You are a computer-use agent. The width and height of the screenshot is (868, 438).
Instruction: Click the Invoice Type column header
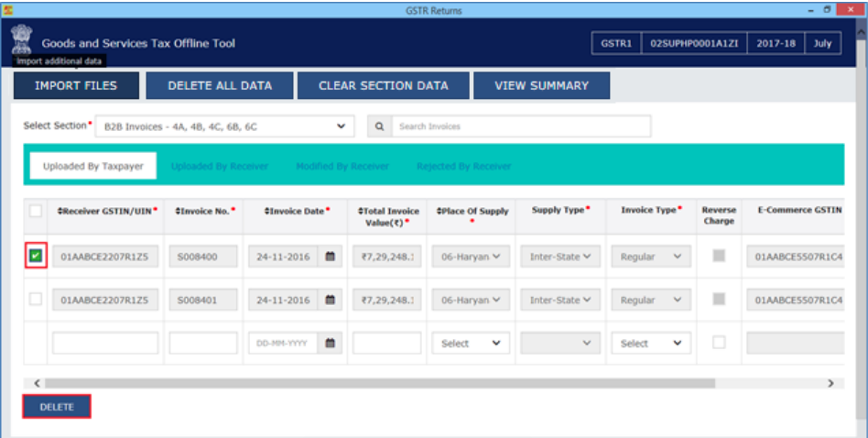point(651,210)
